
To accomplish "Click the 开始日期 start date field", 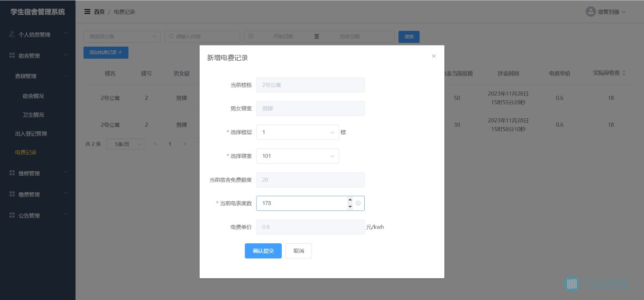I will [283, 36].
